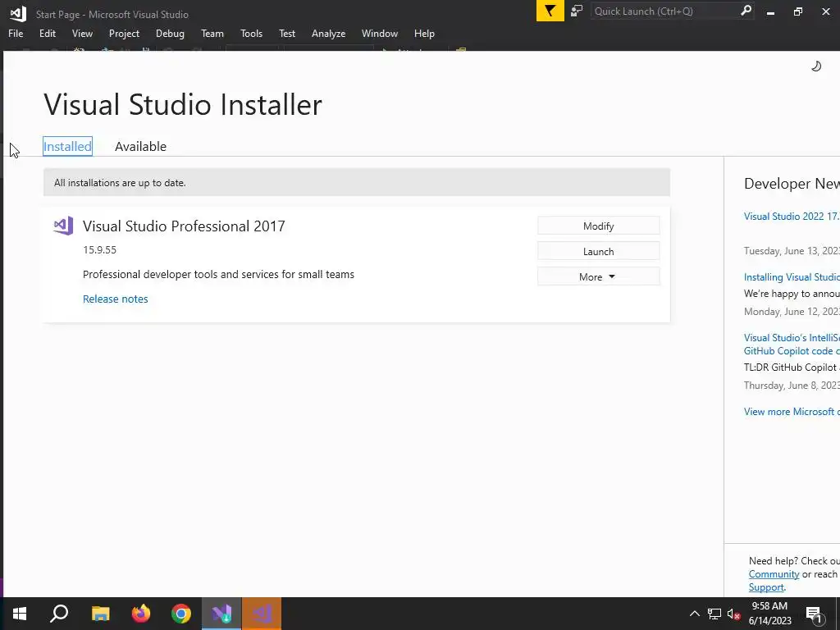Image resolution: width=840 pixels, height=630 pixels.
Task: Open the Team menu
Action: click(x=212, y=33)
